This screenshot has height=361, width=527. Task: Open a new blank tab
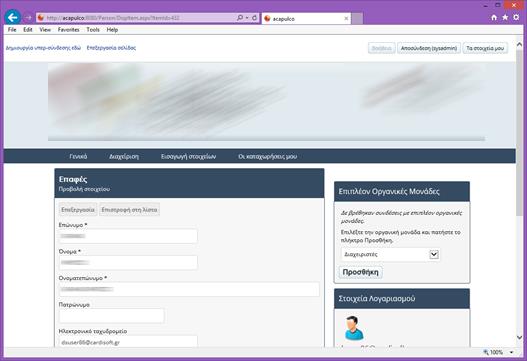[357, 18]
